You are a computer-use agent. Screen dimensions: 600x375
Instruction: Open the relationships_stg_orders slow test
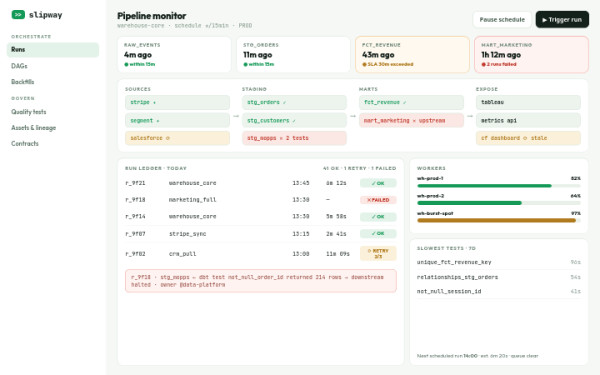[499, 277]
